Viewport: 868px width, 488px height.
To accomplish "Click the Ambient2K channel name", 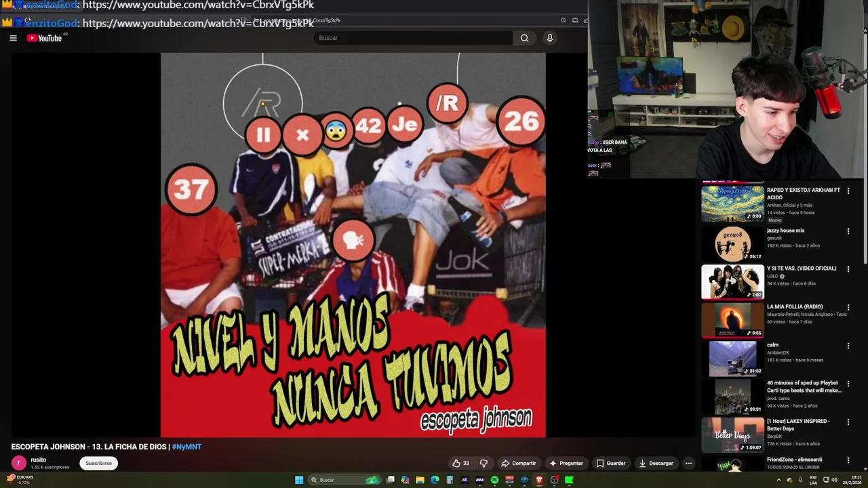I will pyautogui.click(x=778, y=352).
